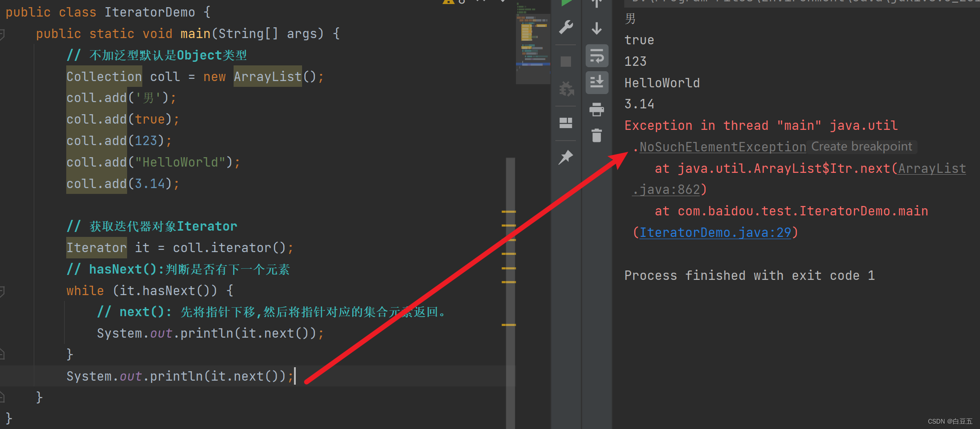The image size is (980, 429).
Task: Click the restore layout icon
Action: click(x=566, y=123)
